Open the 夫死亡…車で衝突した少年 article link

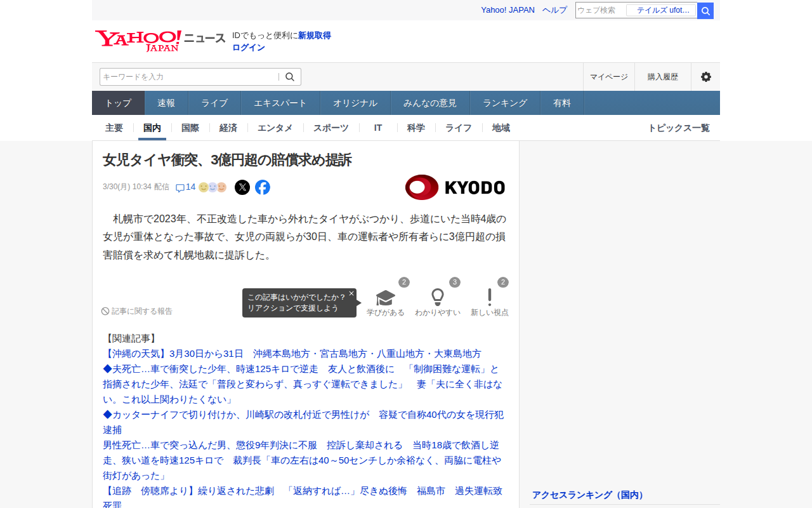point(303,384)
